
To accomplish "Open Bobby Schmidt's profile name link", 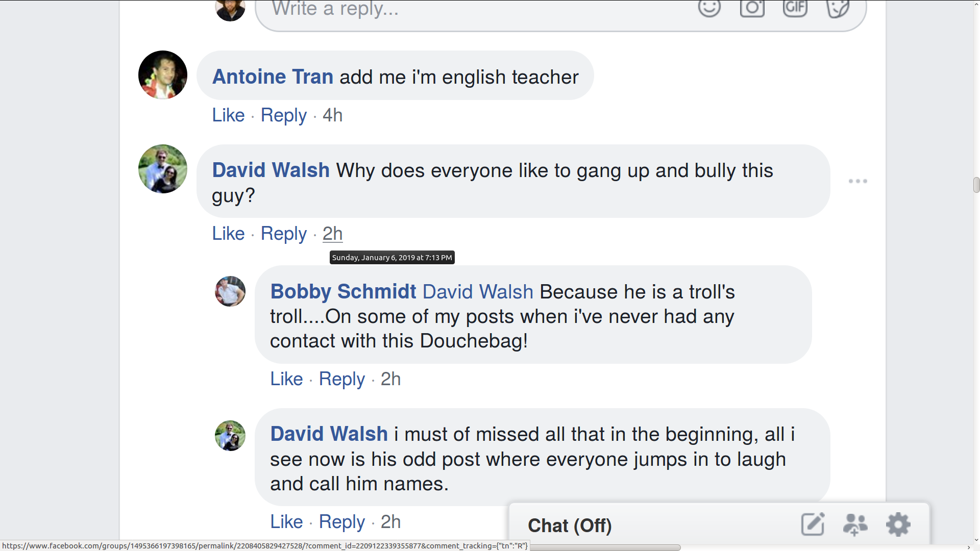I will [343, 291].
